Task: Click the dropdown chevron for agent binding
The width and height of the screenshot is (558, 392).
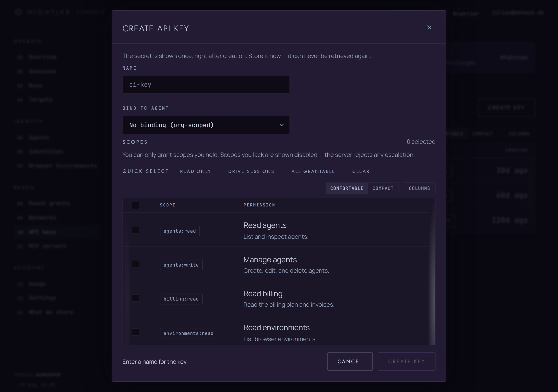Action: click(x=281, y=125)
